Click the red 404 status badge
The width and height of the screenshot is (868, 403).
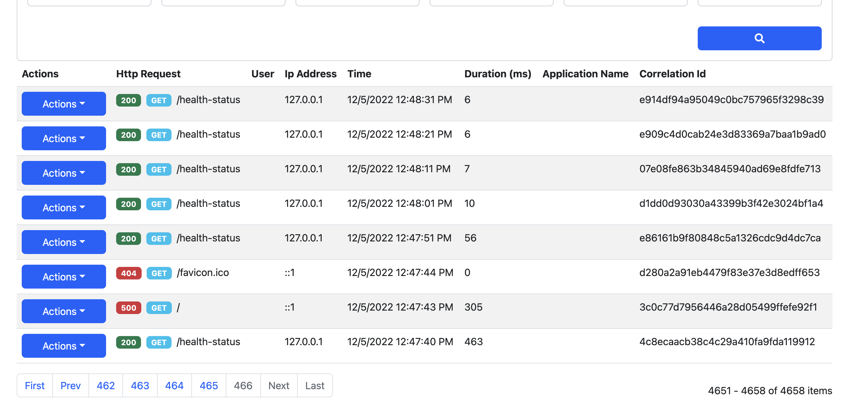tap(128, 273)
